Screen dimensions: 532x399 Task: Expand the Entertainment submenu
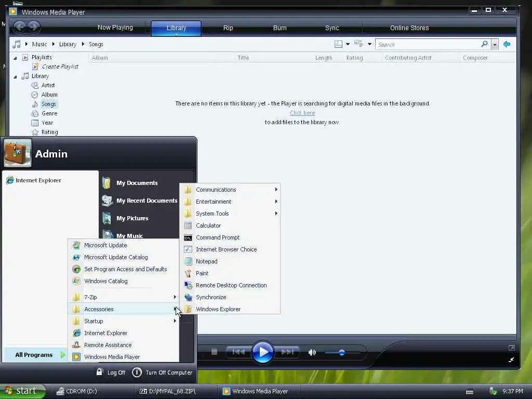tap(230, 201)
